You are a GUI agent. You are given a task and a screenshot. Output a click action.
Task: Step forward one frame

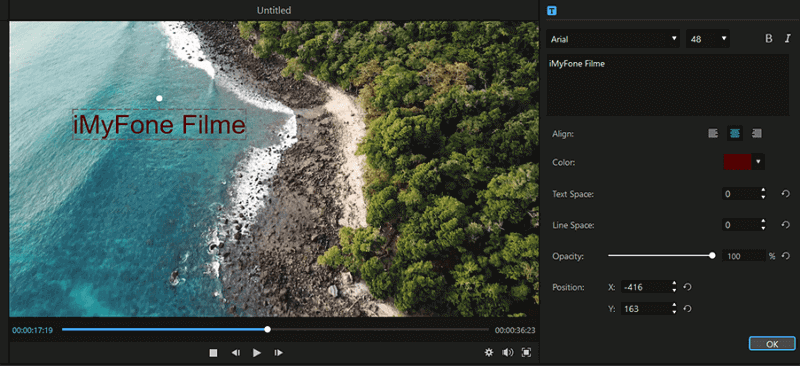[x=279, y=353]
